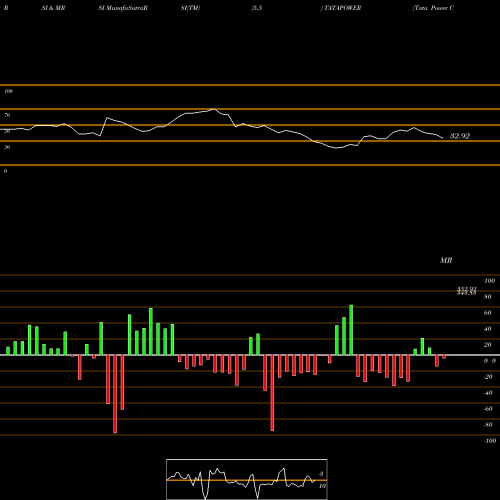
Task: Click the longest red MR bar reaching -100
Action: point(115,394)
